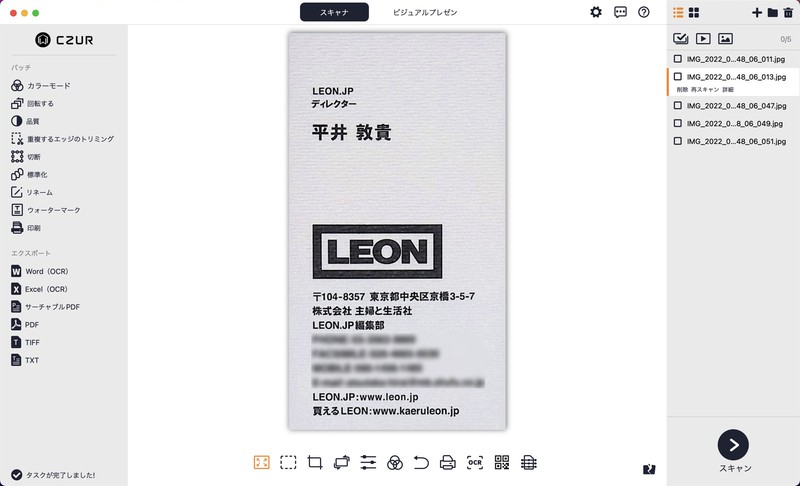Click サーチャブルPDF export option
The height and width of the screenshot is (486, 800).
coord(45,306)
